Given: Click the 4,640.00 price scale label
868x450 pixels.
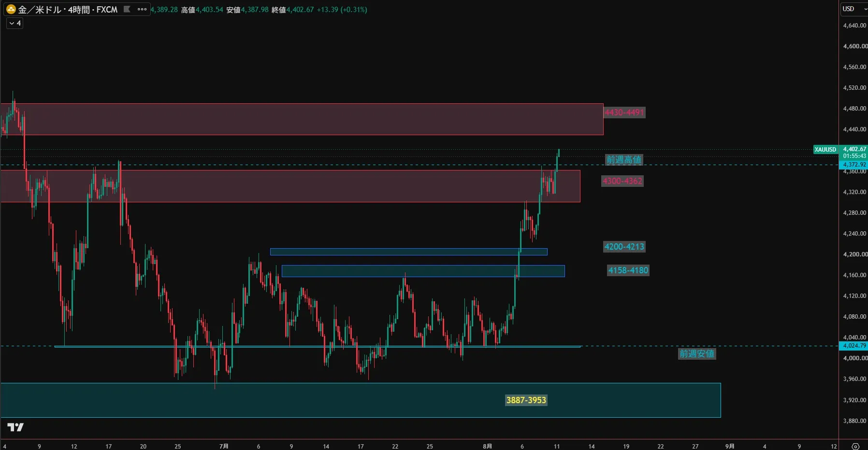Looking at the screenshot, I should click(x=854, y=26).
